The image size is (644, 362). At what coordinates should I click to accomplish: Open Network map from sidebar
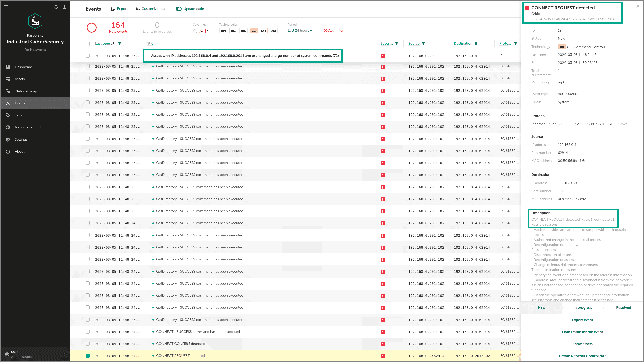[x=26, y=91]
